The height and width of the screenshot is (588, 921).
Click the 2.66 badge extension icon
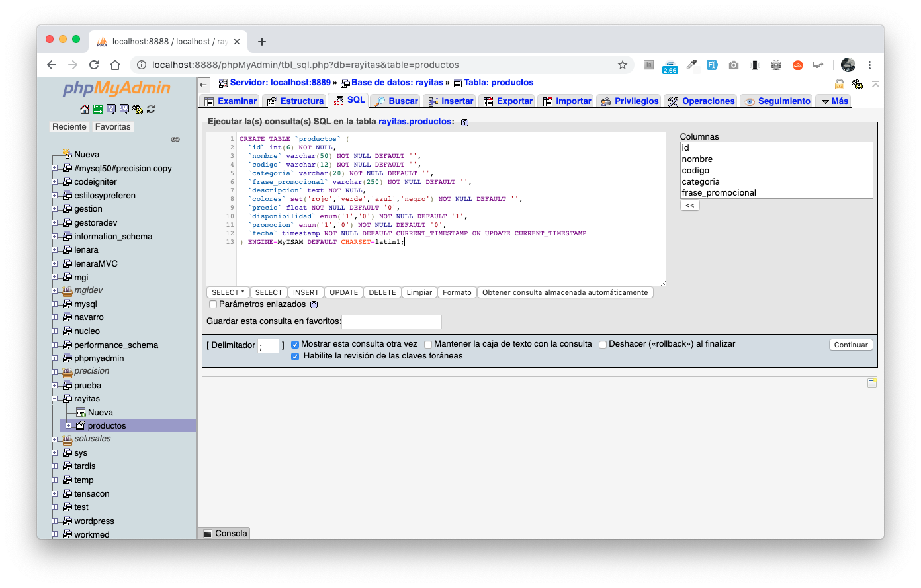click(670, 66)
